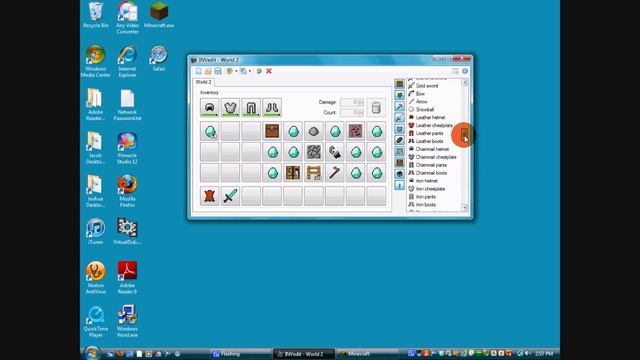Select the leggings armor slot

[251, 108]
